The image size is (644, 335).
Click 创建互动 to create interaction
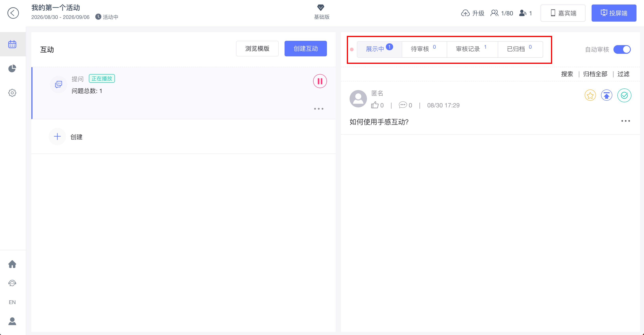(x=305, y=48)
